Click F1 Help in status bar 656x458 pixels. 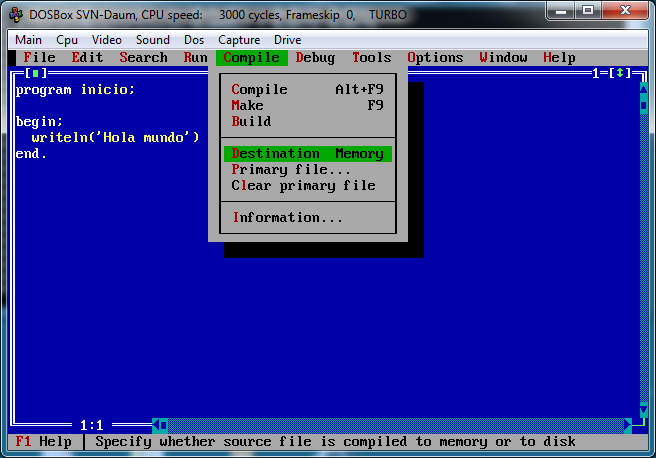point(43,442)
